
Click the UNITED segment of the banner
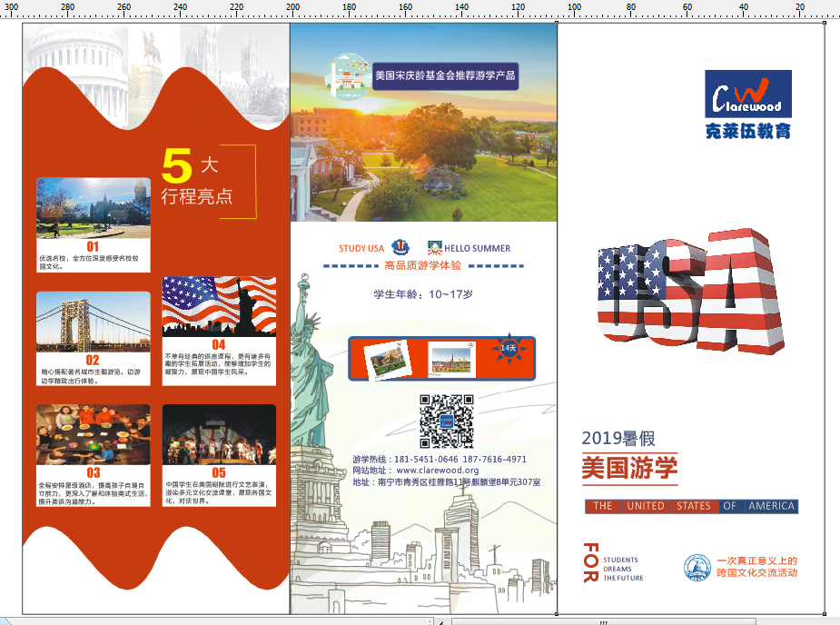[x=646, y=506]
